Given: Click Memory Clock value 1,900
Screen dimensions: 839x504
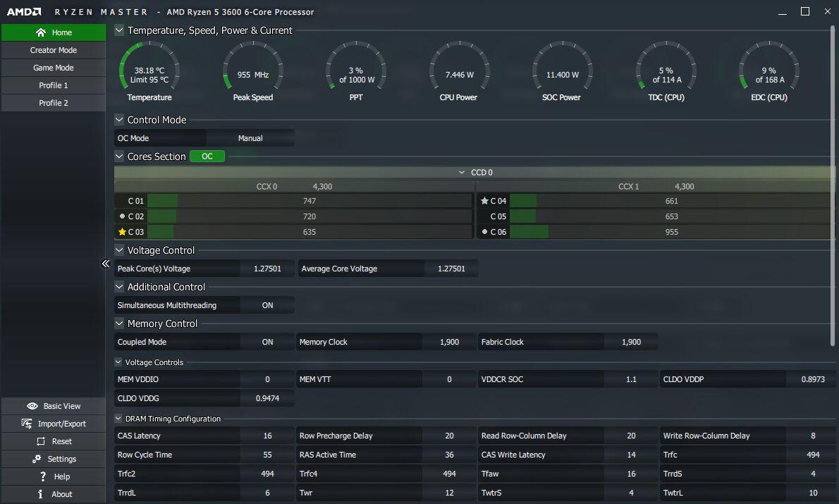Looking at the screenshot, I should coord(449,342).
